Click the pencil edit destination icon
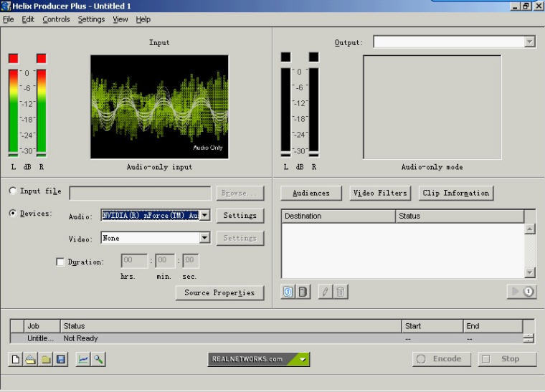This screenshot has width=545, height=392. [x=326, y=292]
